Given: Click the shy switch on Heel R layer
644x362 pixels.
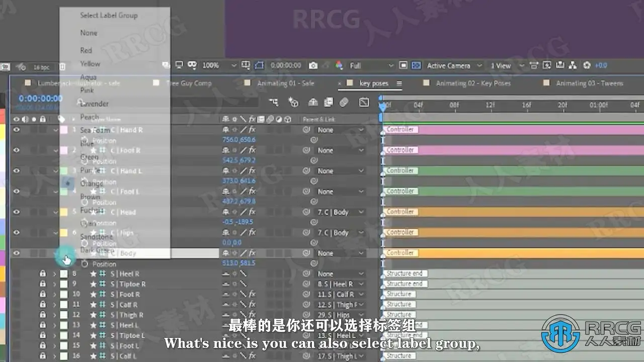Looking at the screenshot, I should pyautogui.click(x=226, y=274).
